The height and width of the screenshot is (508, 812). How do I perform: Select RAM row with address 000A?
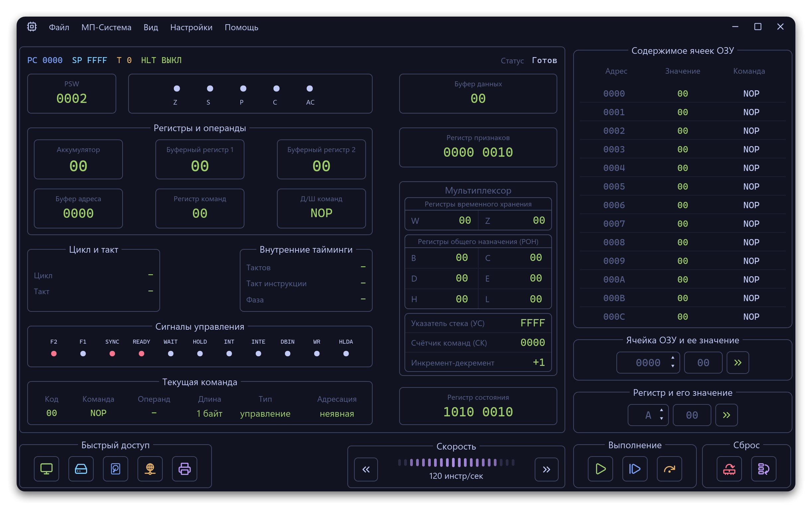[683, 280]
